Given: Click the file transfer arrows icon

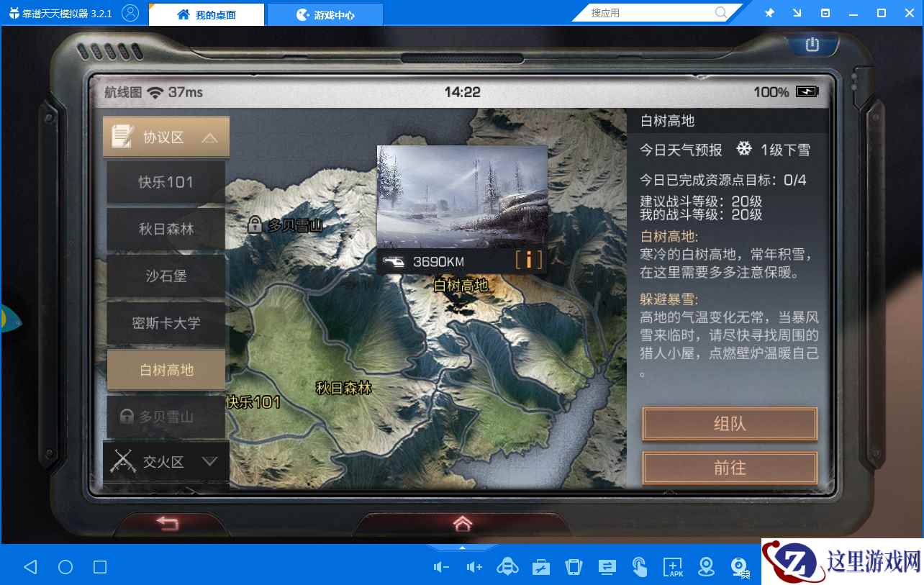Looking at the screenshot, I should [x=607, y=567].
